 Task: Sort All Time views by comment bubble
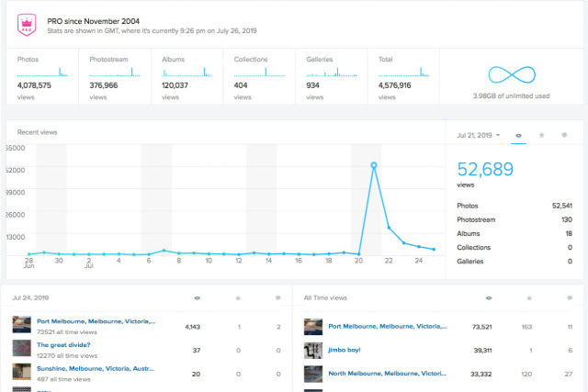coord(570,298)
